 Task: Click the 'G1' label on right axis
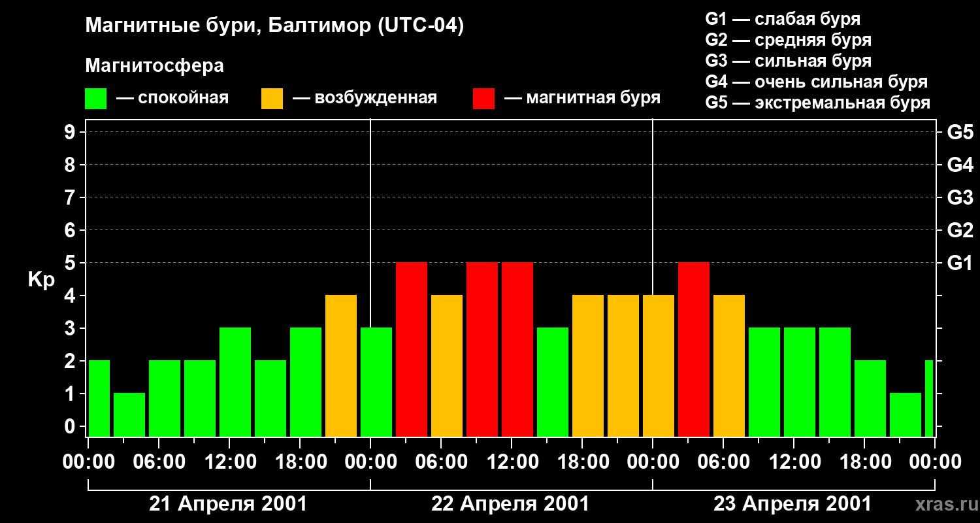click(960, 263)
